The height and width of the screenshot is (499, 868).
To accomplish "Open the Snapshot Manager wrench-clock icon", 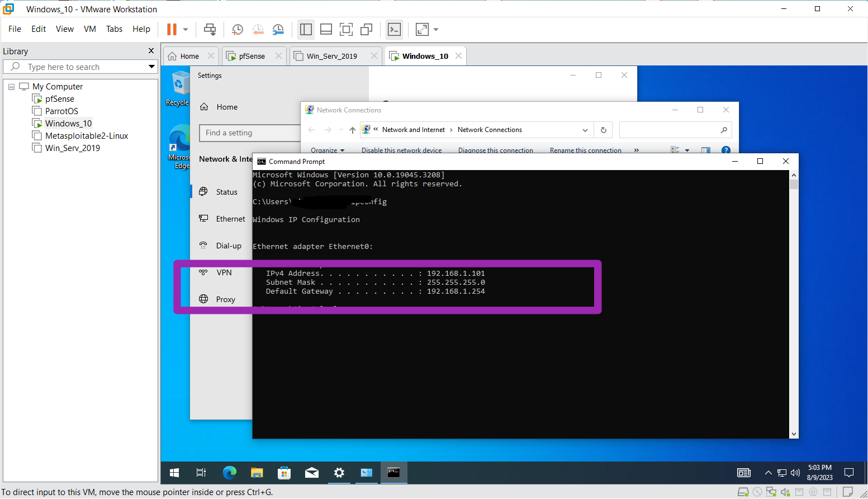I will (278, 29).
